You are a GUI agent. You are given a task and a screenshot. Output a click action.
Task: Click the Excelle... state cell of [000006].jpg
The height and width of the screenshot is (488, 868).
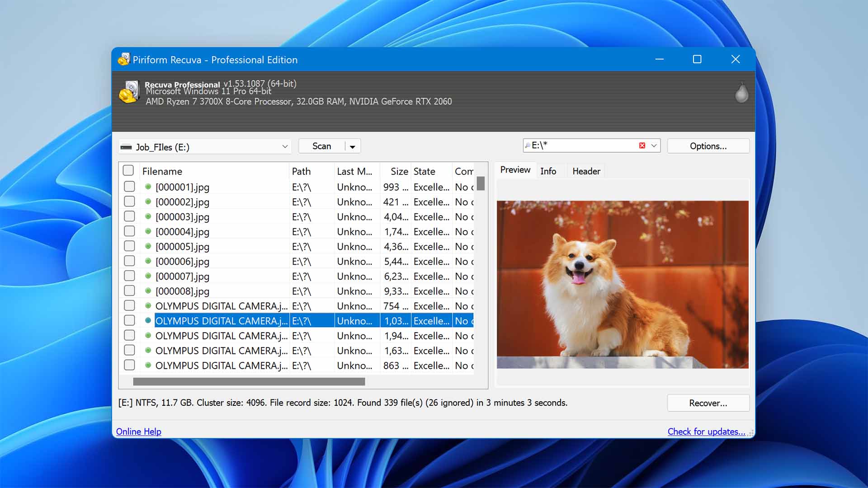(431, 261)
